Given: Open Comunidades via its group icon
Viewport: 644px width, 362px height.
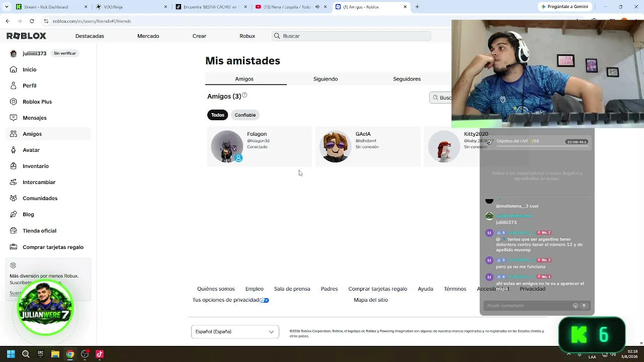Looking at the screenshot, I should [14, 198].
